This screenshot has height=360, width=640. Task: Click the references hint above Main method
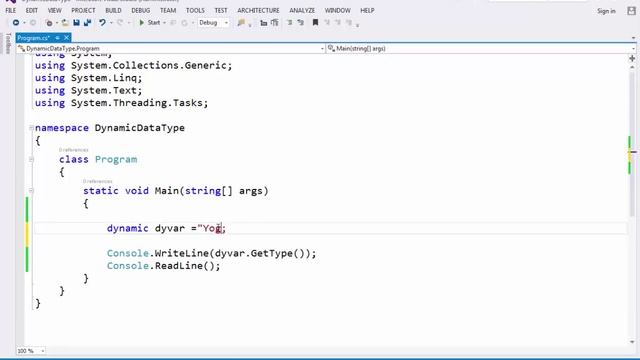click(98, 181)
